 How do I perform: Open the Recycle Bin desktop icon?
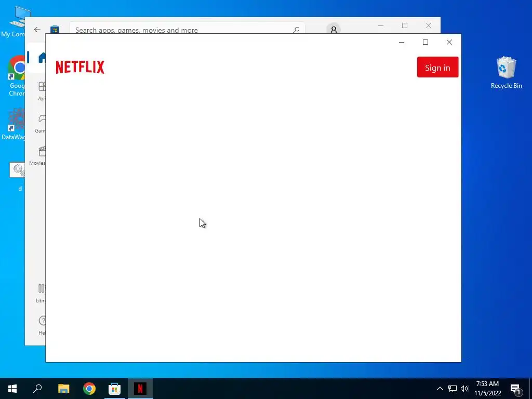pos(506,73)
